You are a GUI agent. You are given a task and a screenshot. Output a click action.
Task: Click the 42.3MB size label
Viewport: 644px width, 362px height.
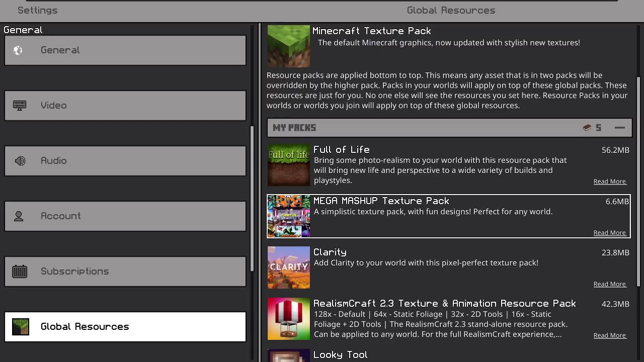tap(615, 304)
